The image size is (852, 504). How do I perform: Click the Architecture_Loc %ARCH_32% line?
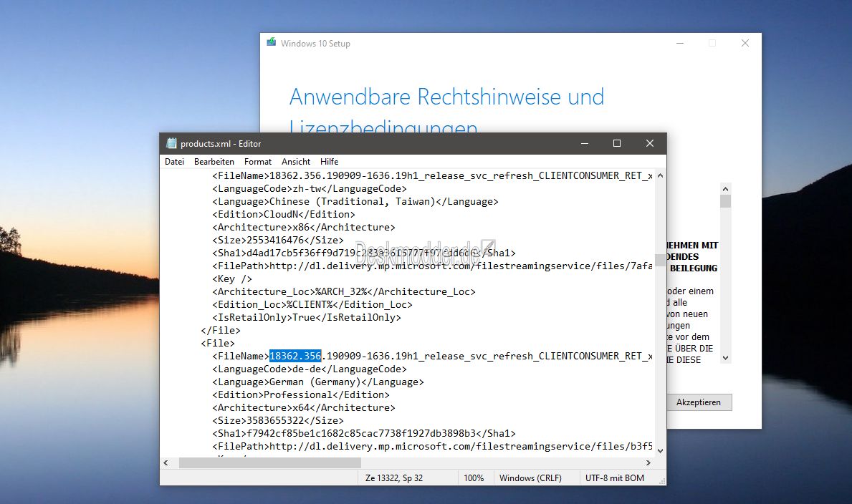(x=343, y=291)
